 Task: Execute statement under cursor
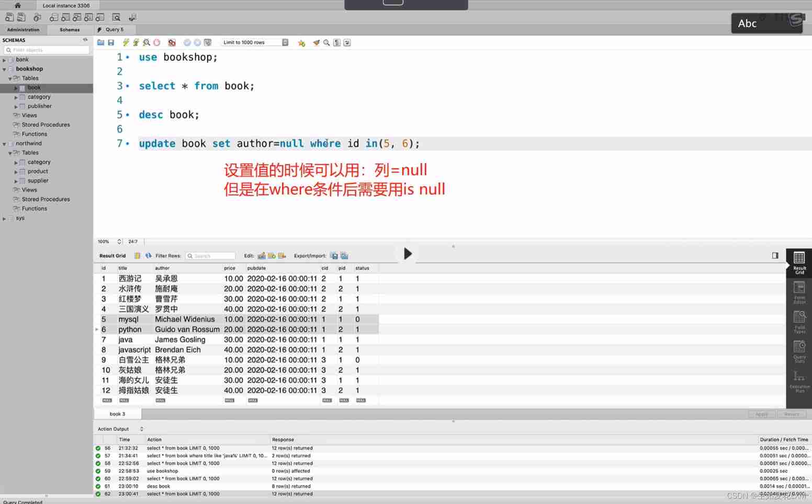tap(136, 43)
